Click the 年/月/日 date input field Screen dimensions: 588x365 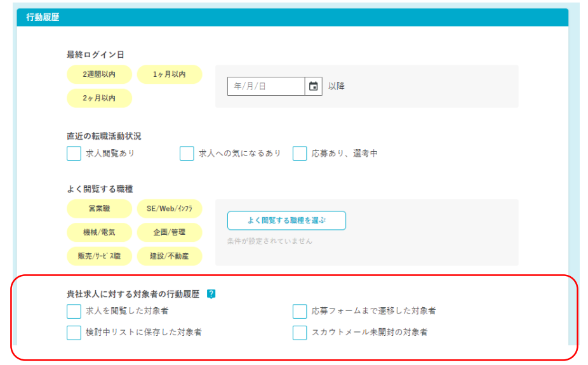point(265,86)
